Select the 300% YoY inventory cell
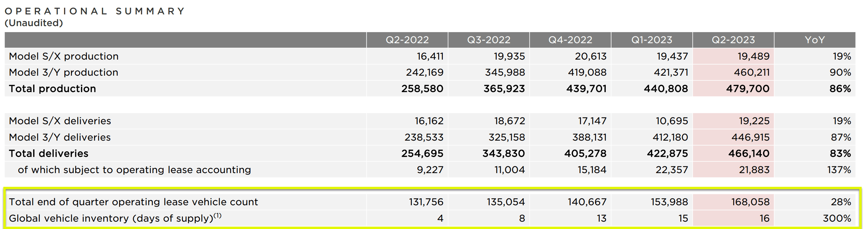Image resolution: width=868 pixels, height=229 pixels. [x=837, y=218]
